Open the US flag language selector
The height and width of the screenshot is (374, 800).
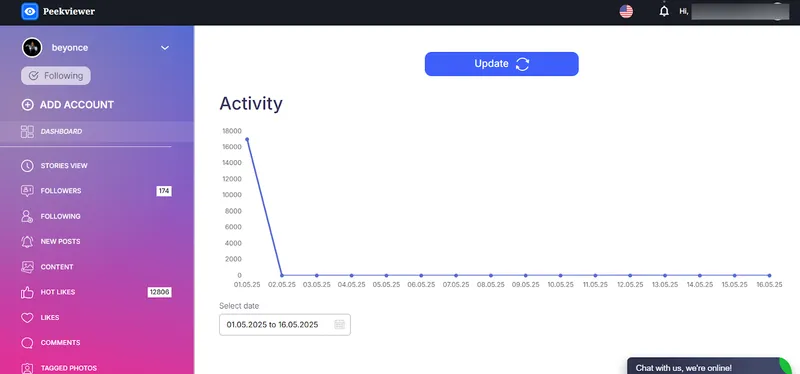626,11
